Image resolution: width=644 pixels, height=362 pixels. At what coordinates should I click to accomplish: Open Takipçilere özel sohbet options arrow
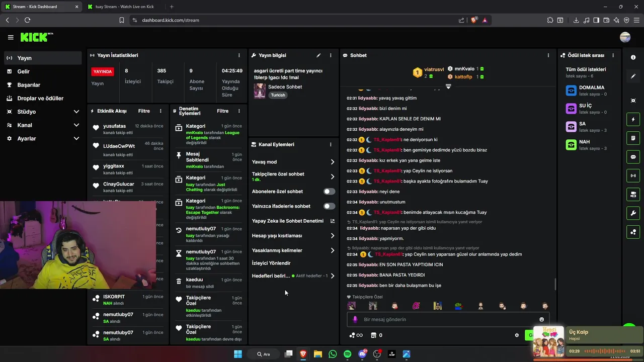pyautogui.click(x=332, y=176)
